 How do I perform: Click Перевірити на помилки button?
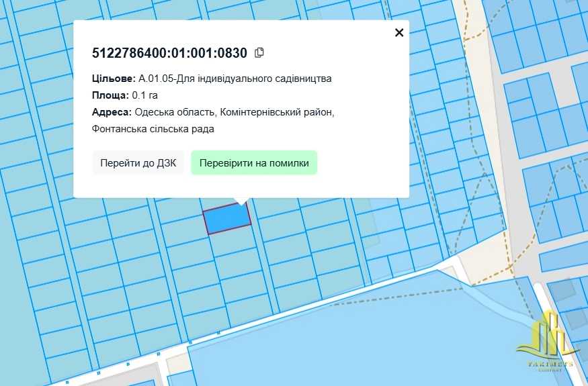[254, 163]
